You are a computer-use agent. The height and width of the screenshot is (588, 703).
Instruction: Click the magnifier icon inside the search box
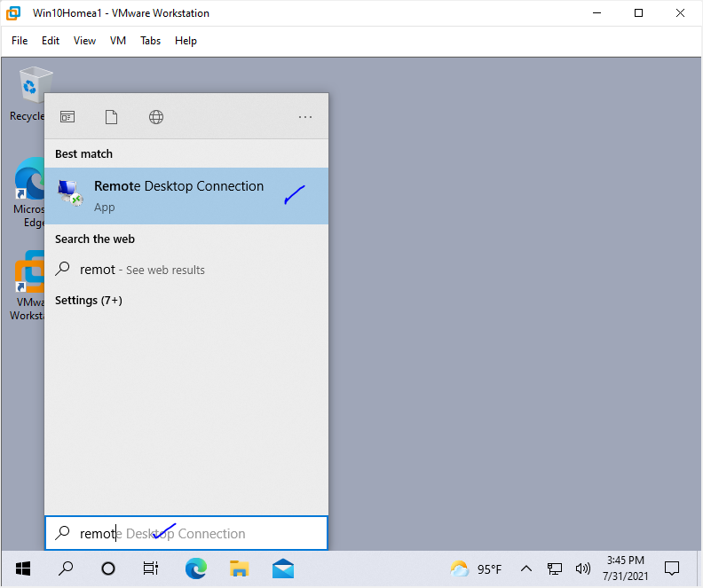[x=62, y=532]
